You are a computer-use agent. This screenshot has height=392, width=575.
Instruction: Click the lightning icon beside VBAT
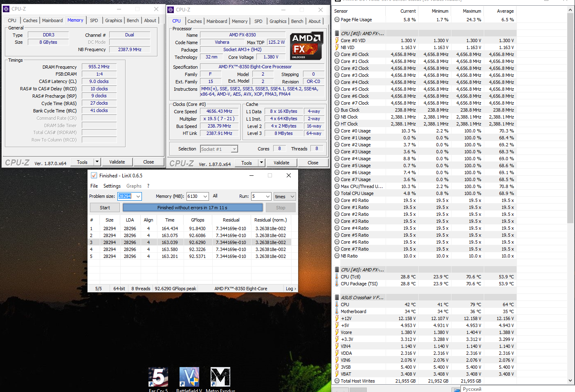(x=337, y=374)
